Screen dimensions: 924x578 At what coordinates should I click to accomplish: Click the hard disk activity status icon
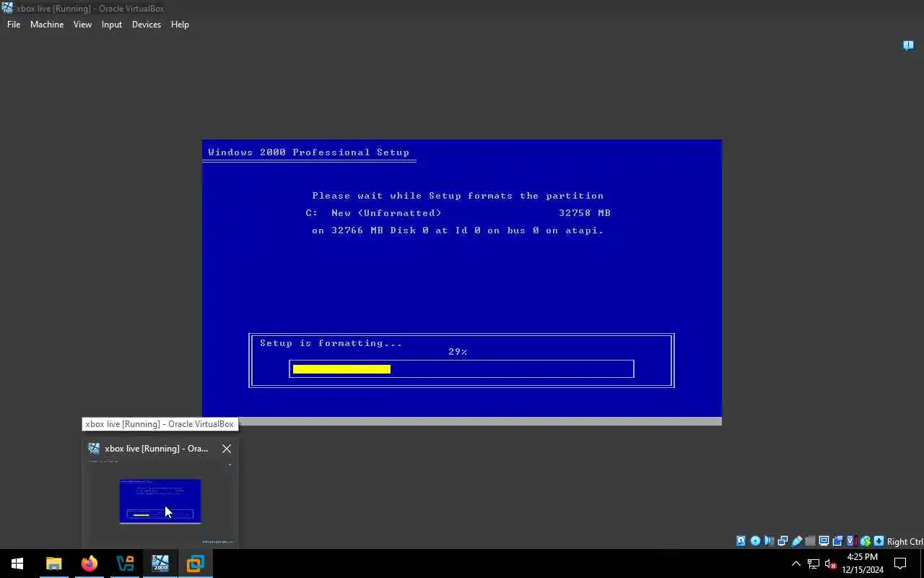point(741,541)
